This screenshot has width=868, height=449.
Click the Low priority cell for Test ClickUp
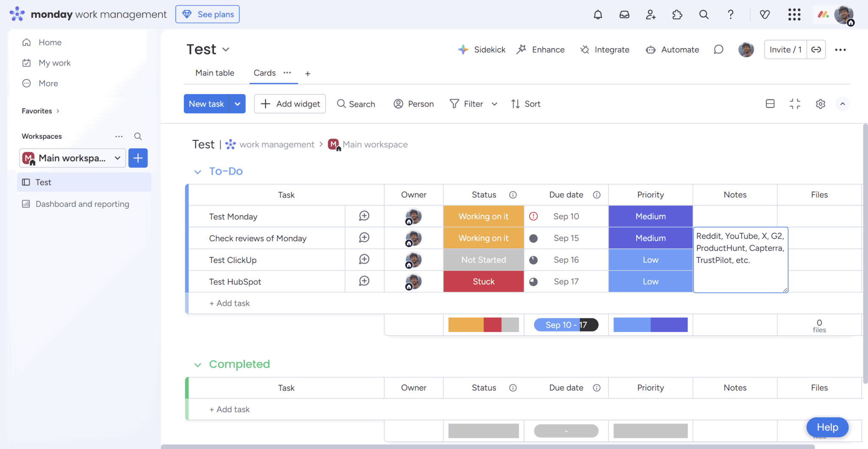[651, 259]
